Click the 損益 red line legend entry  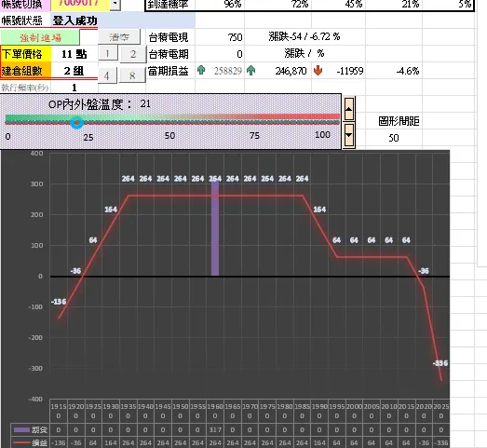(31, 442)
